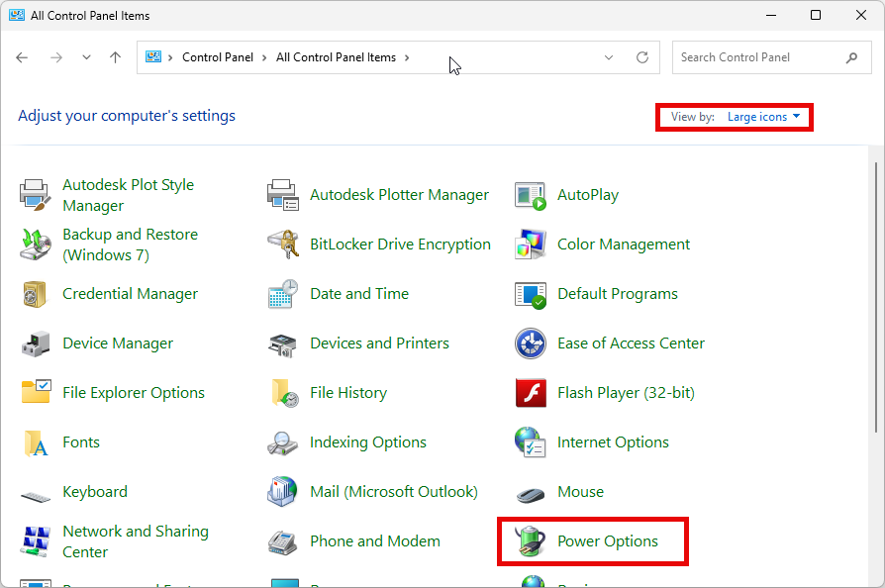Screen dimensions: 885x588
Task: Open Flash Player (32-bit) icon
Action: point(531,393)
